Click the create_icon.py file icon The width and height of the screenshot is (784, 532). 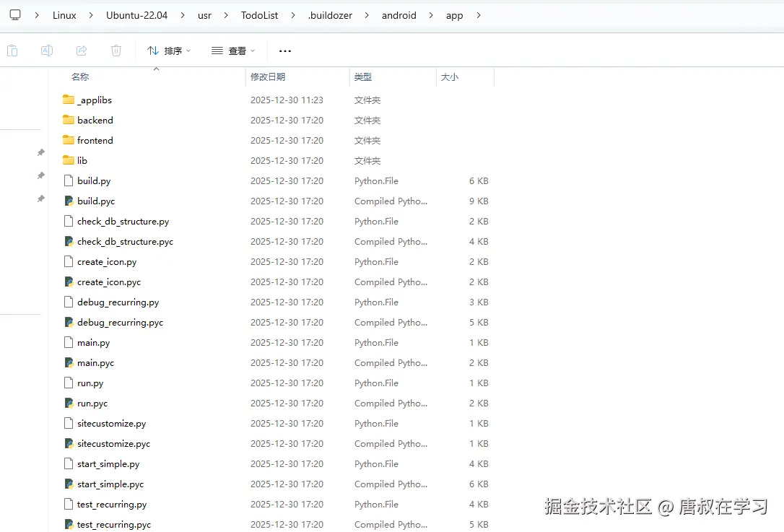click(x=69, y=261)
